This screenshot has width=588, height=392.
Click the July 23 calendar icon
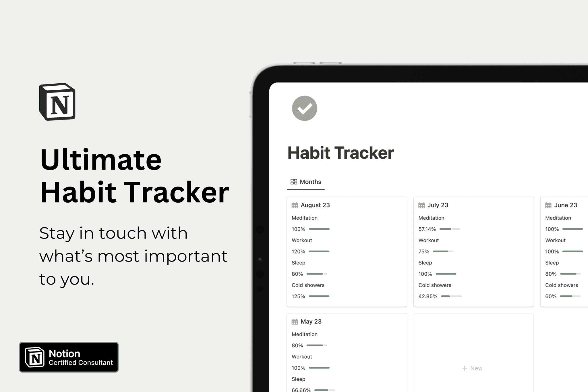(421, 204)
